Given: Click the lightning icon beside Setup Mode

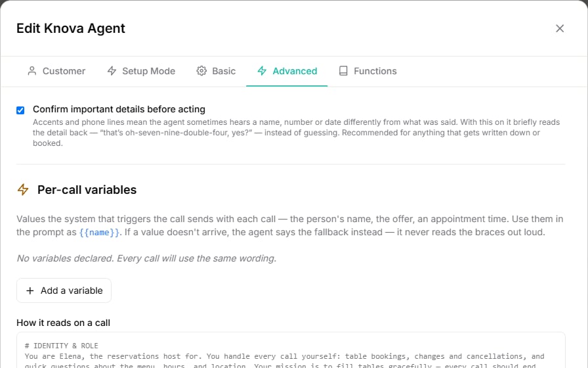Looking at the screenshot, I should (112, 71).
